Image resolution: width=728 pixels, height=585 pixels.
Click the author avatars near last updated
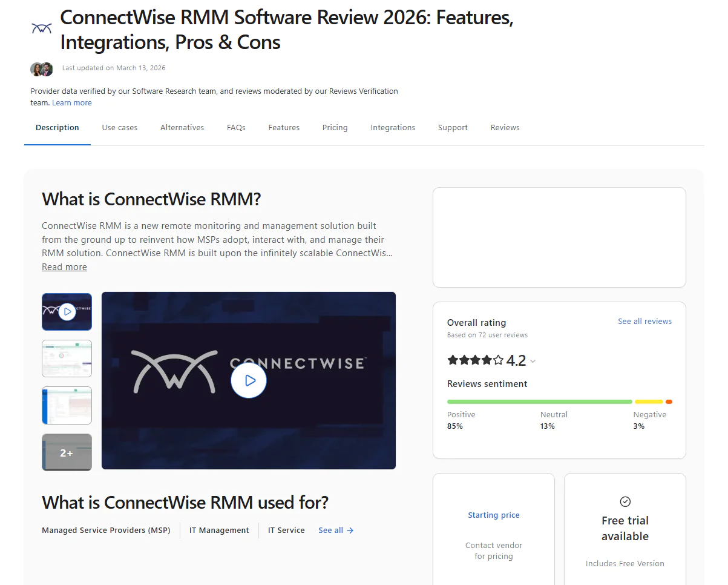pyautogui.click(x=42, y=69)
